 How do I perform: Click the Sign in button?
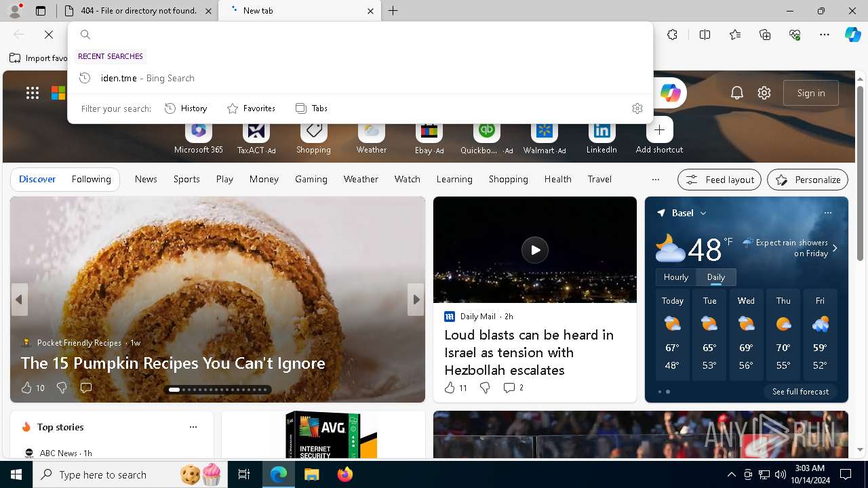pyautogui.click(x=811, y=93)
